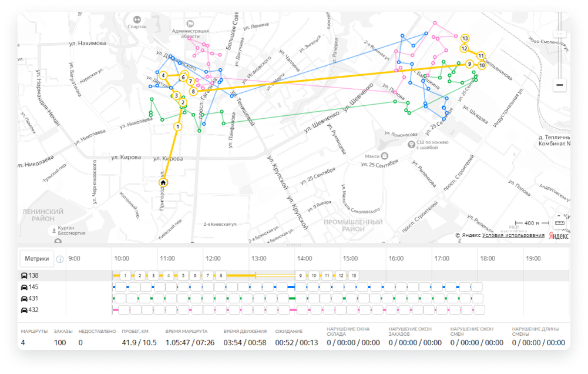Image resolution: width=588 pixels, height=374 pixels.
Task: Click the depot home marker on map
Action: pyautogui.click(x=163, y=183)
